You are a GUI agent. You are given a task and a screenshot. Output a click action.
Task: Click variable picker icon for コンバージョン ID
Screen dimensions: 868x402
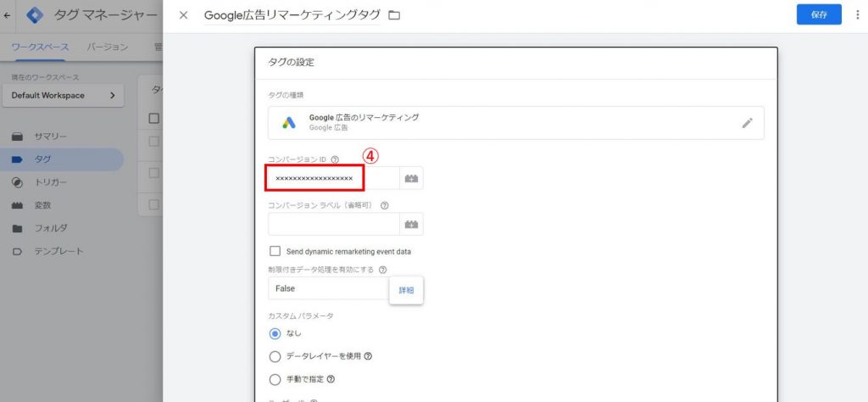click(411, 178)
